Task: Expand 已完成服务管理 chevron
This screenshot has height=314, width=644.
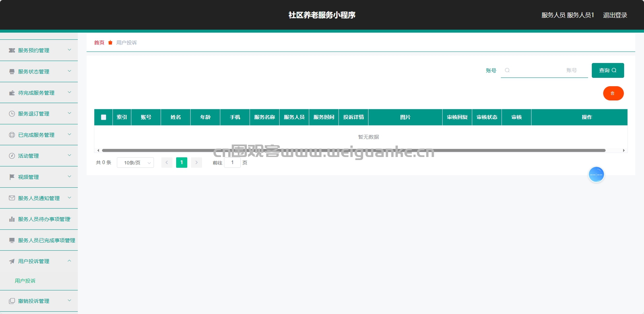Action: [x=69, y=134]
